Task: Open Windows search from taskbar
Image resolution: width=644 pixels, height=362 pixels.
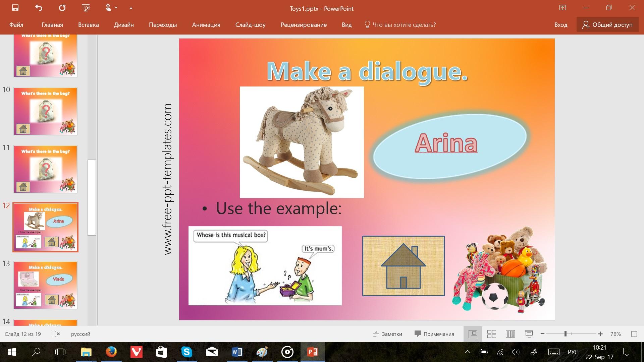Action: (x=36, y=352)
